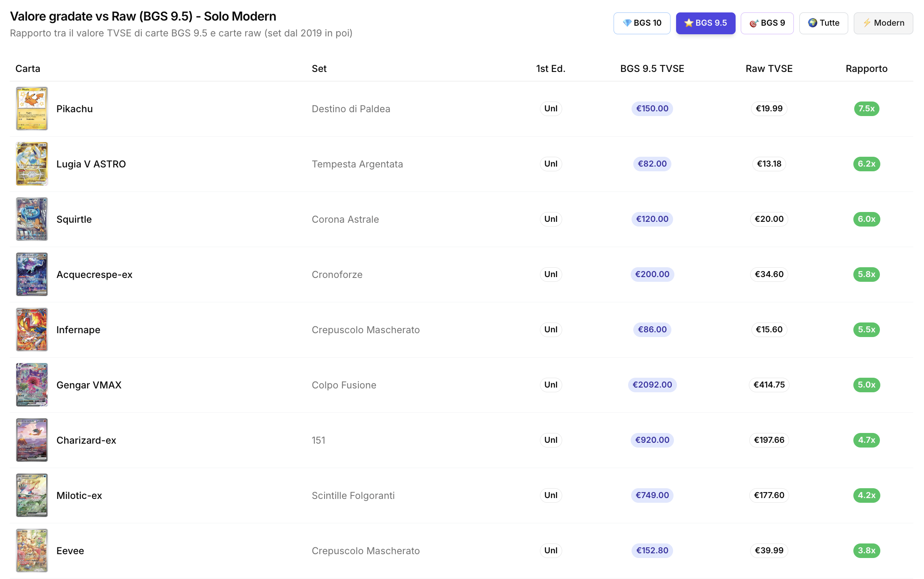Open the Charizard-ex card thumbnail
This screenshot has width=924, height=579.
(32, 440)
